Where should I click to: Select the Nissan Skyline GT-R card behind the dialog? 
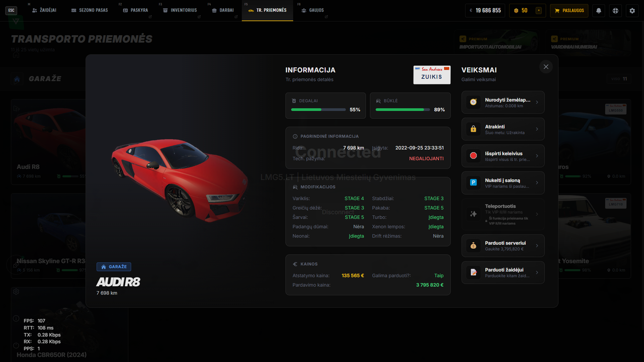tap(48, 236)
